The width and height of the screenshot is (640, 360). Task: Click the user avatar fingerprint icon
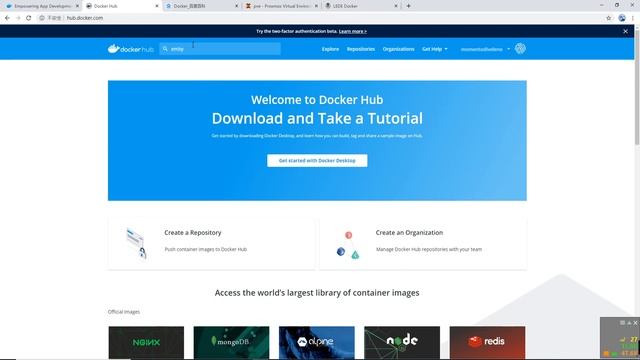[x=520, y=49]
